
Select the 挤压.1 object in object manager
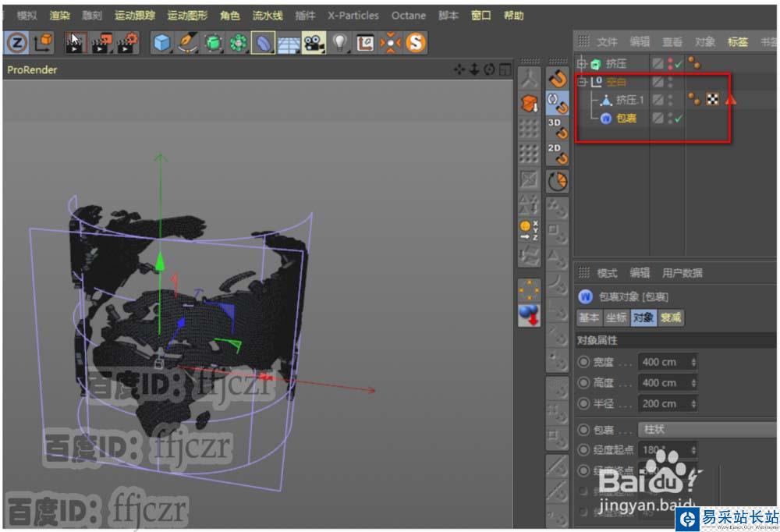coord(629,100)
